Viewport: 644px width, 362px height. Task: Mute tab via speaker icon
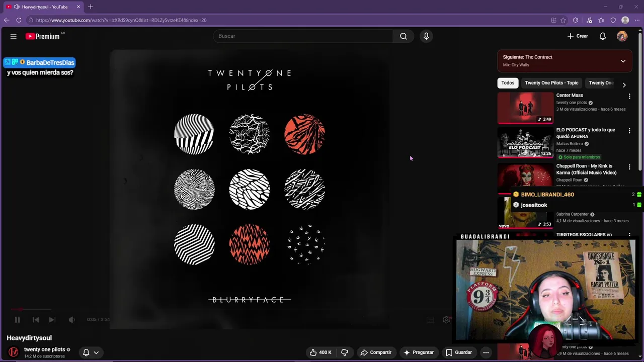click(x=17, y=7)
